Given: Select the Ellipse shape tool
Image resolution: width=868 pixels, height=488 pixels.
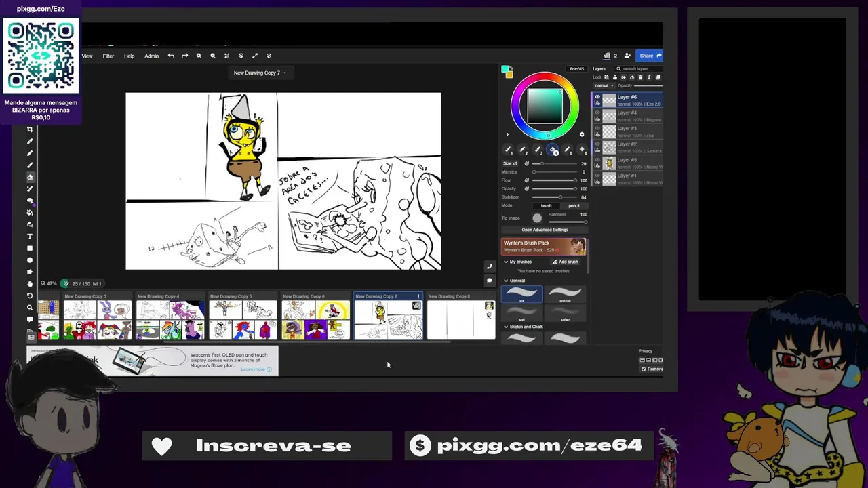Looking at the screenshot, I should pos(30,260).
